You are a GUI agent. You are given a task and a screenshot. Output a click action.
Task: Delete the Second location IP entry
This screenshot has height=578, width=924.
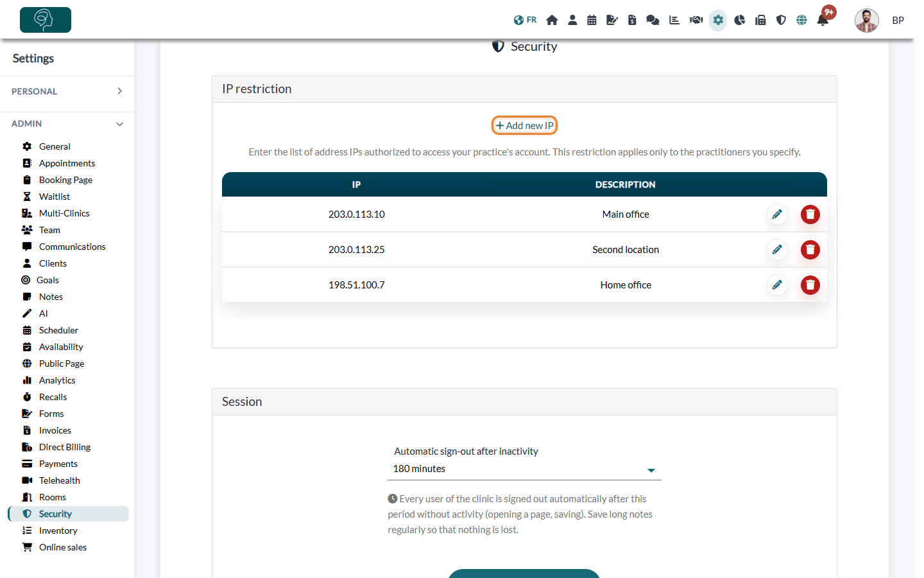pyautogui.click(x=810, y=250)
